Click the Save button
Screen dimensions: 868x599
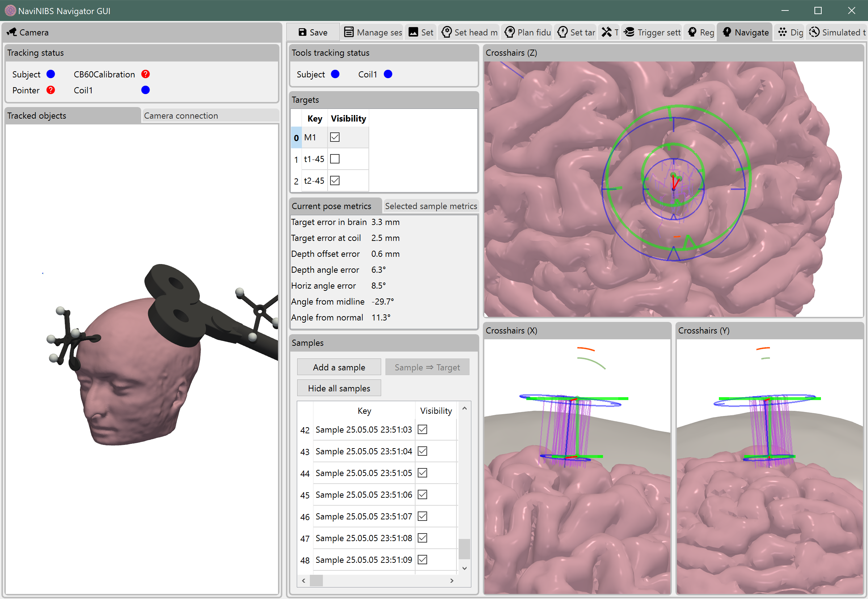pos(313,32)
